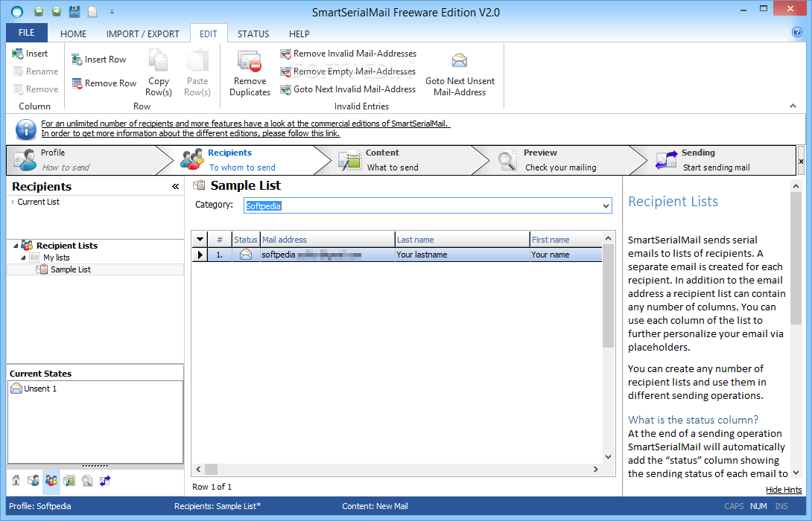This screenshot has height=521, width=812.
Task: Select the row indicator arrow for row 1
Action: [x=200, y=255]
